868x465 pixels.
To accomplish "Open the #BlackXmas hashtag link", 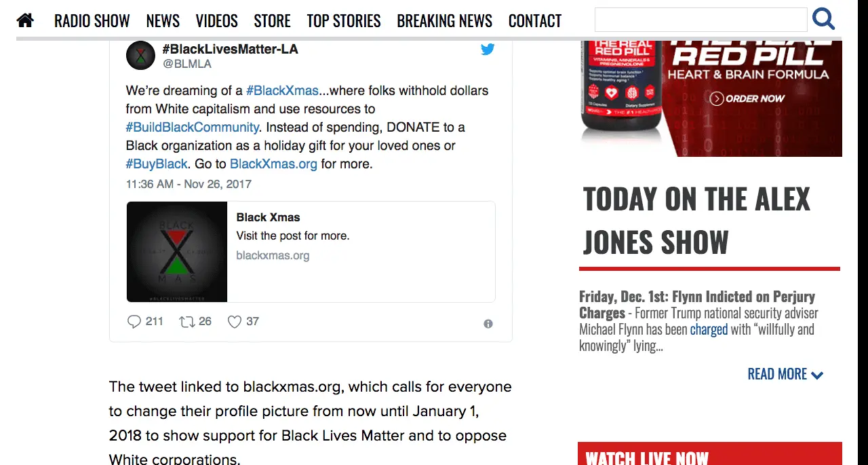I will 282,90.
